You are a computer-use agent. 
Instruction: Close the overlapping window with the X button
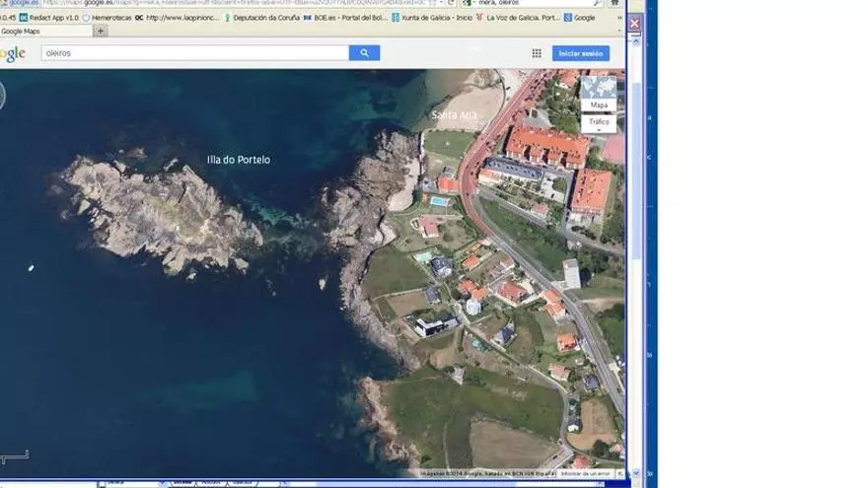click(x=634, y=24)
